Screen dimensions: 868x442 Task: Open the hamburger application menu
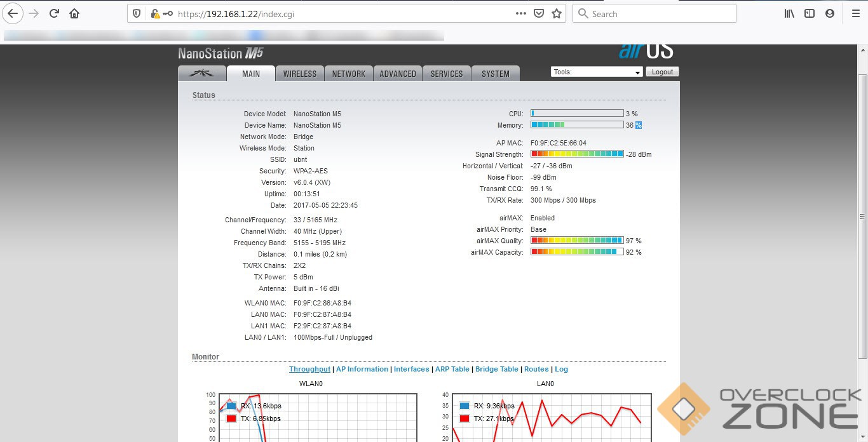[x=855, y=13]
